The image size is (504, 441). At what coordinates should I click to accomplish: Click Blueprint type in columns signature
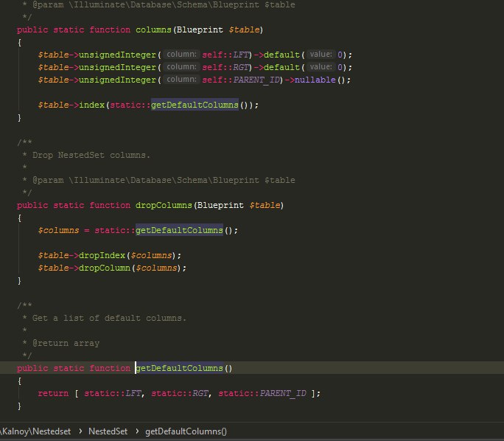click(x=200, y=29)
